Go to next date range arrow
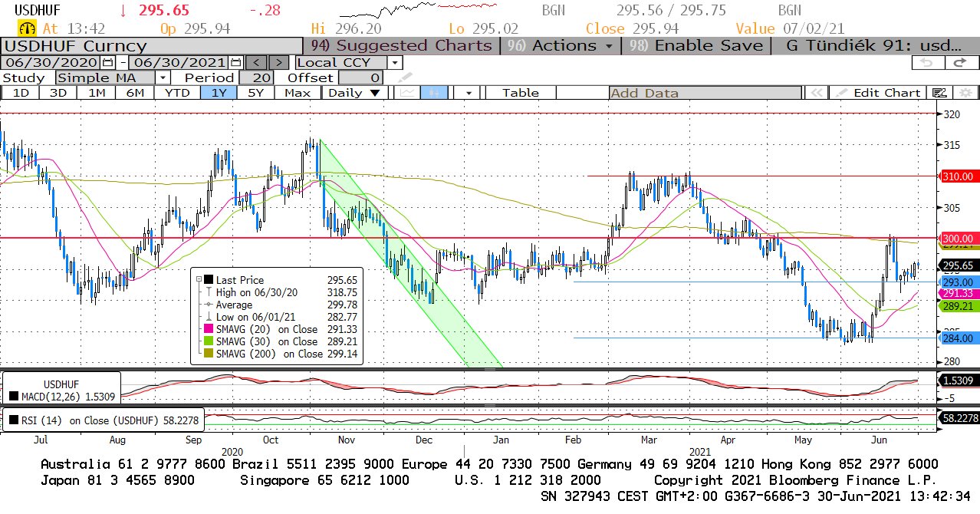This screenshot has height=514, width=980. pos(280,63)
